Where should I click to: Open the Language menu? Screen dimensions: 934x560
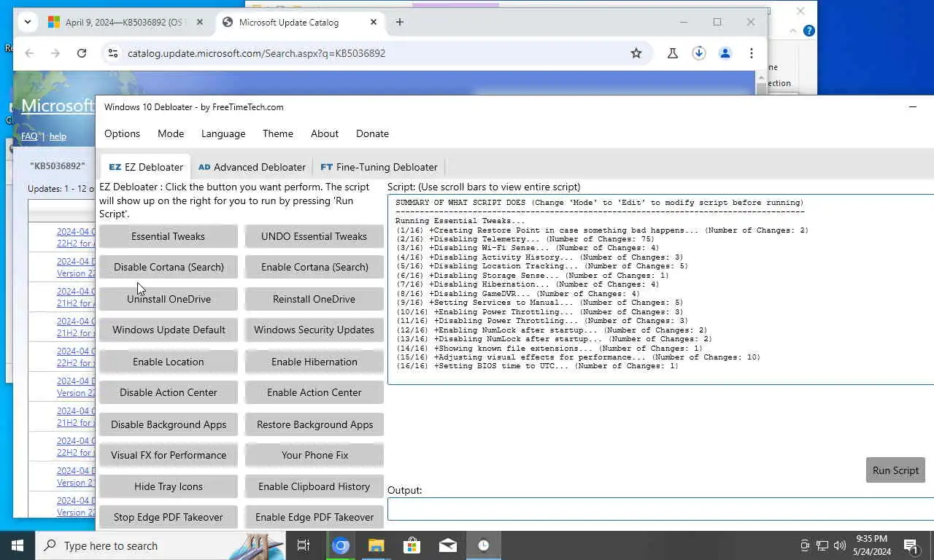[x=223, y=133]
